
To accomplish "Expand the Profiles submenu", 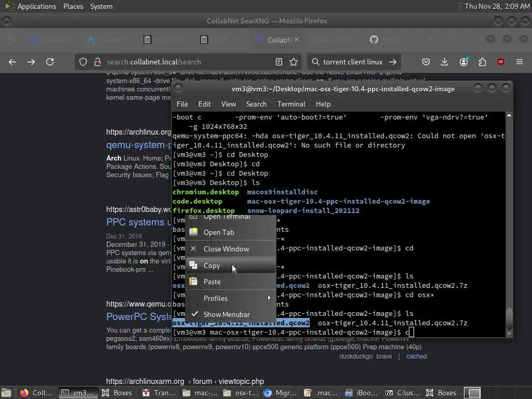I will [231, 298].
